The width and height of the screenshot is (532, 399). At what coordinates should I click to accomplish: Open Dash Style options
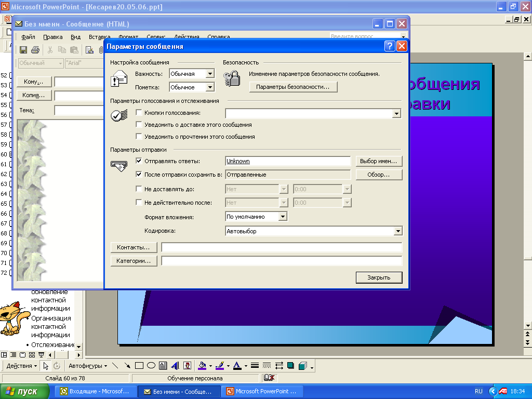pos(267,365)
